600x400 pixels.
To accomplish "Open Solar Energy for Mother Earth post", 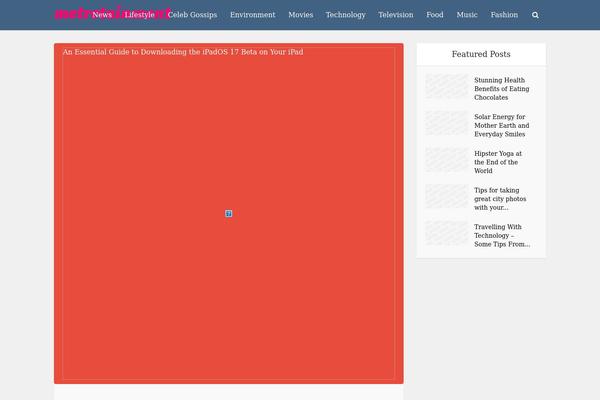I will pyautogui.click(x=502, y=126).
